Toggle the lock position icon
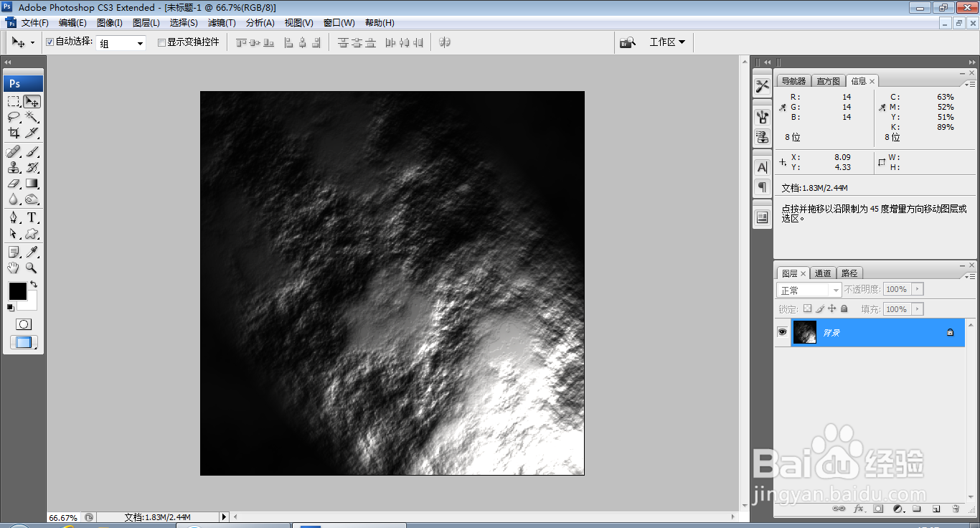 tap(831, 308)
